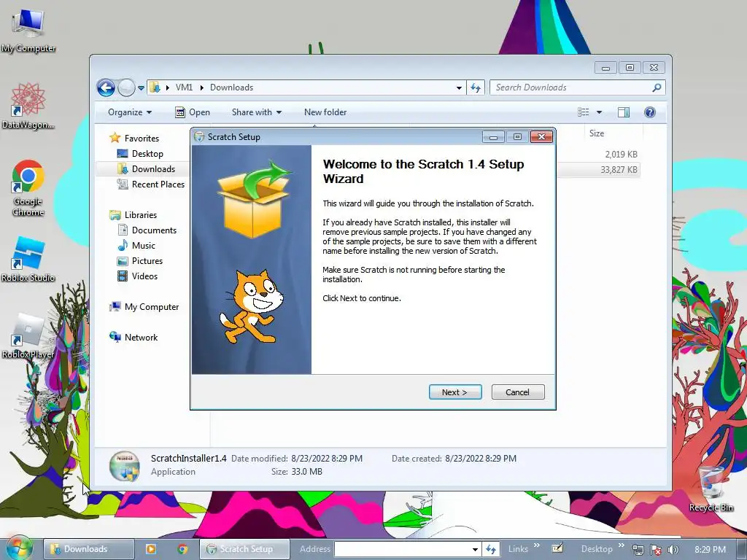Image resolution: width=747 pixels, height=560 pixels.
Task: Select Network in the navigation pane
Action: (x=141, y=337)
